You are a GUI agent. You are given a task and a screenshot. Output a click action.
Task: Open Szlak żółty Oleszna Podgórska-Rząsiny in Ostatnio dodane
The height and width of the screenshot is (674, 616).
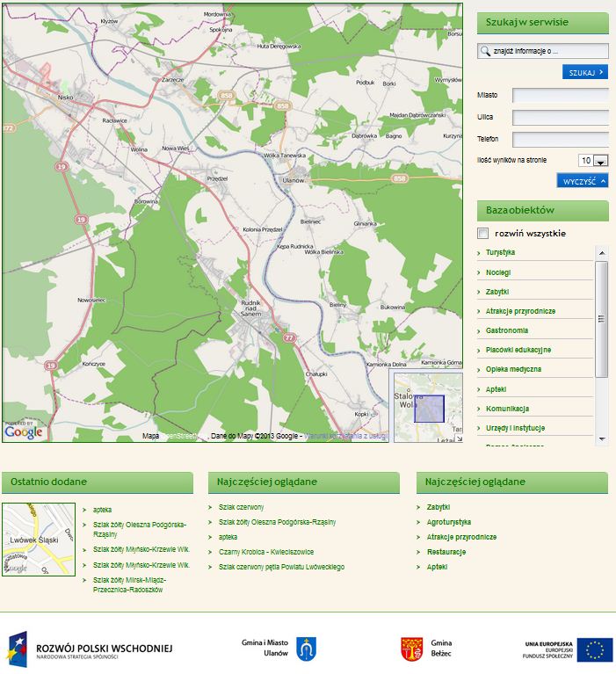(x=139, y=530)
